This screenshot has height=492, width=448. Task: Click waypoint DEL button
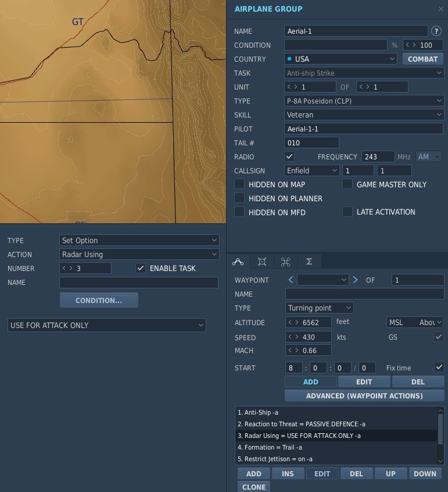pyautogui.click(x=418, y=382)
